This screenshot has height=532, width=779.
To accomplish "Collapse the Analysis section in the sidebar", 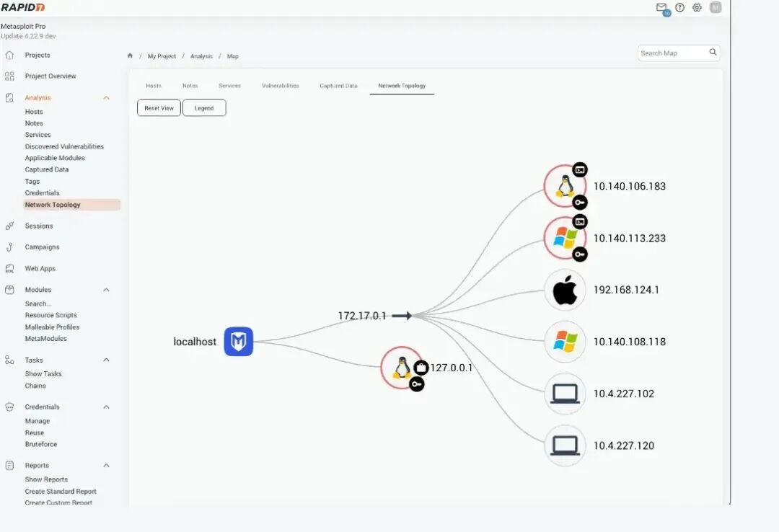I will click(106, 97).
